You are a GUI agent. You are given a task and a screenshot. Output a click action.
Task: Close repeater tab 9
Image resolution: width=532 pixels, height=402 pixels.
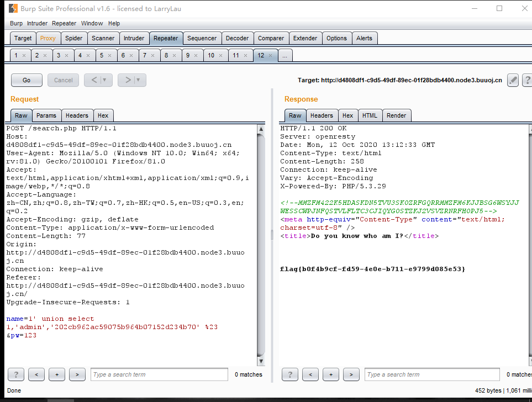coord(196,55)
